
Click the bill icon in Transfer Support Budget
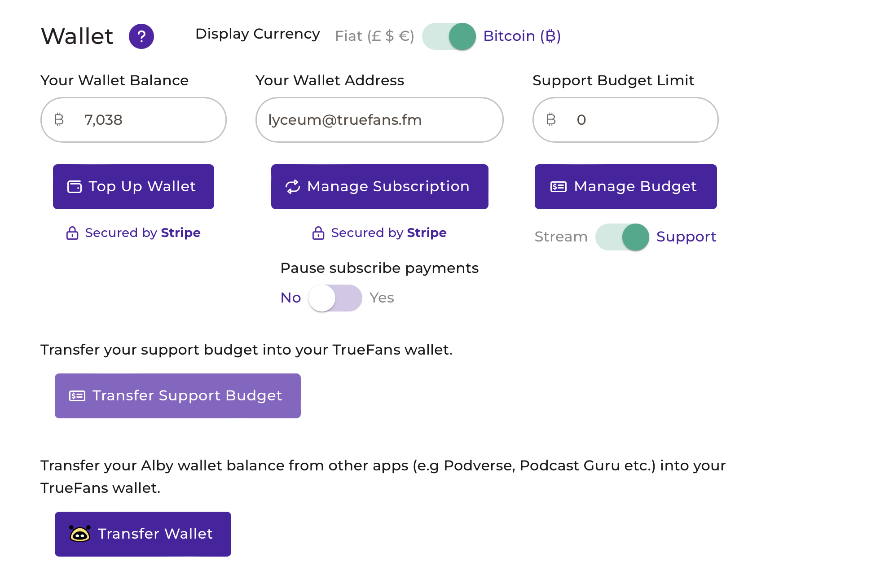[x=77, y=396]
